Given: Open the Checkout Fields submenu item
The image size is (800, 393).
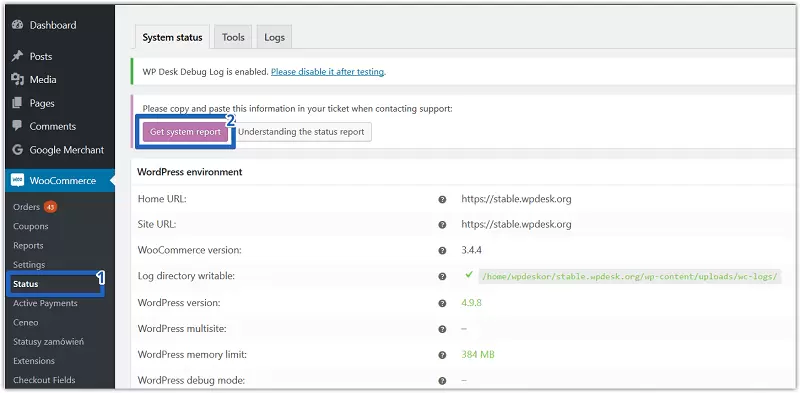Looking at the screenshot, I should pyautogui.click(x=44, y=380).
